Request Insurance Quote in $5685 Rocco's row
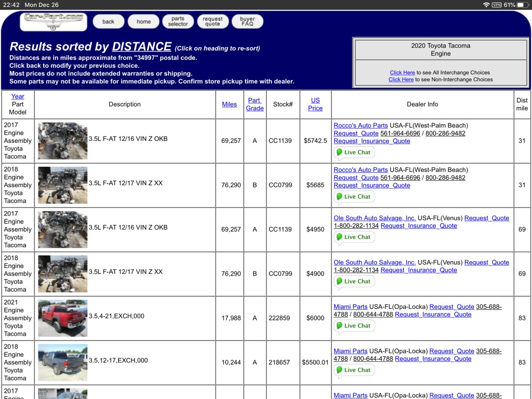Viewport: 532px width, 399px height. [372, 186]
